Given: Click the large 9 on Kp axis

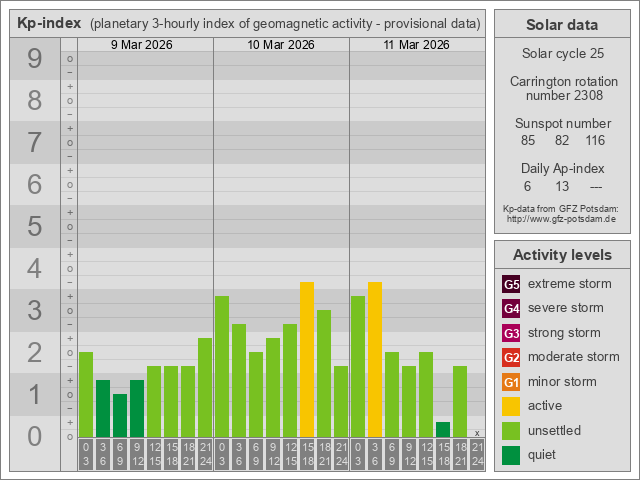Looking at the screenshot, I should click(x=35, y=60).
